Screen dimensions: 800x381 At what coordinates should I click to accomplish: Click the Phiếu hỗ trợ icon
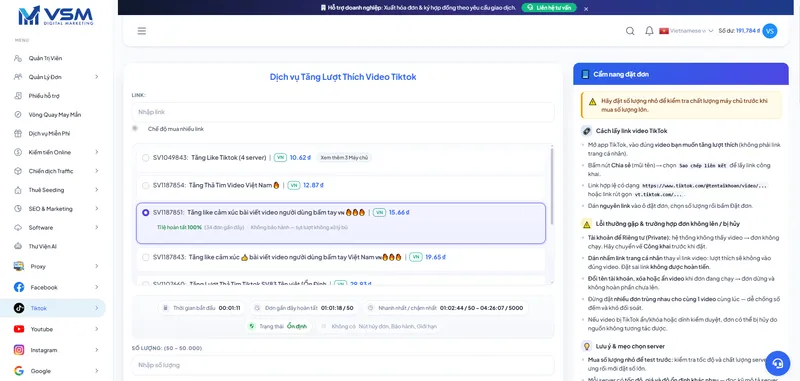pos(18,96)
